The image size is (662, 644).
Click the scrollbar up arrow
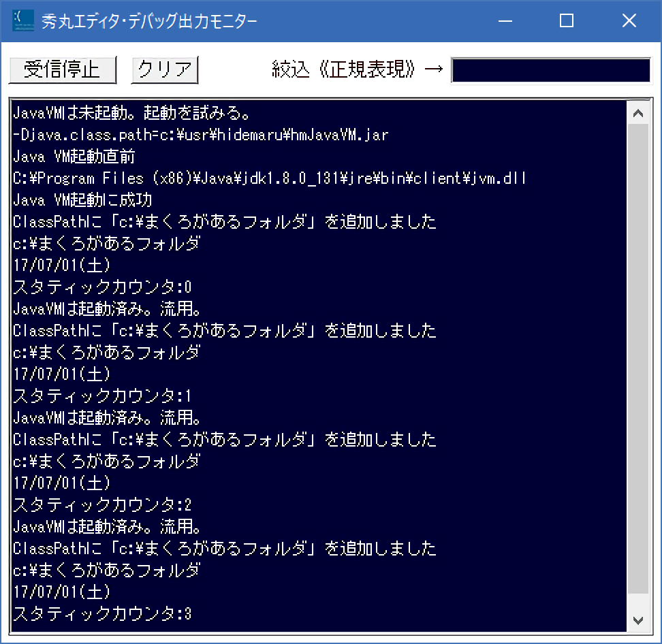[x=637, y=114]
